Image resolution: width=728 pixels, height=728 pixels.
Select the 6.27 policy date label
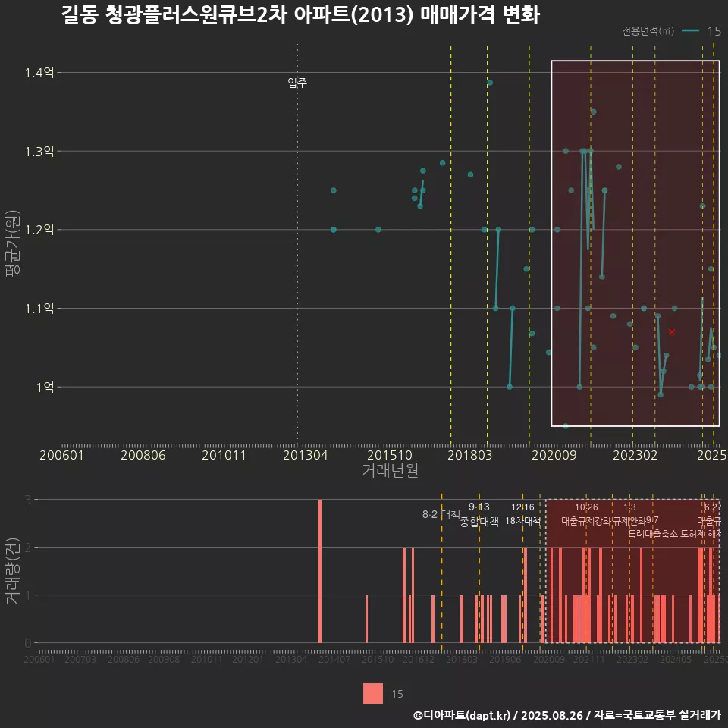(x=712, y=507)
